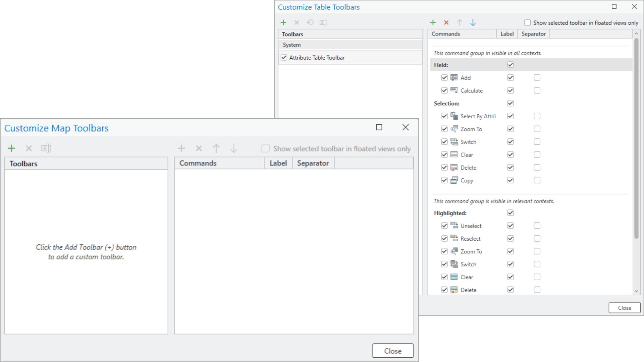Viewport: 644px width, 362px height.
Task: Click the commands list vertical scrollbar thumb
Action: [636, 138]
